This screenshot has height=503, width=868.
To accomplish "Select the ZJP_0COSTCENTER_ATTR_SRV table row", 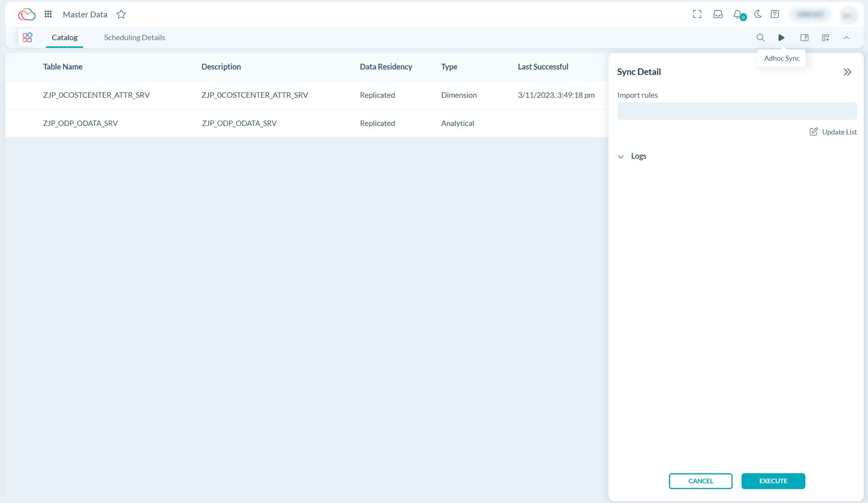I will click(96, 95).
